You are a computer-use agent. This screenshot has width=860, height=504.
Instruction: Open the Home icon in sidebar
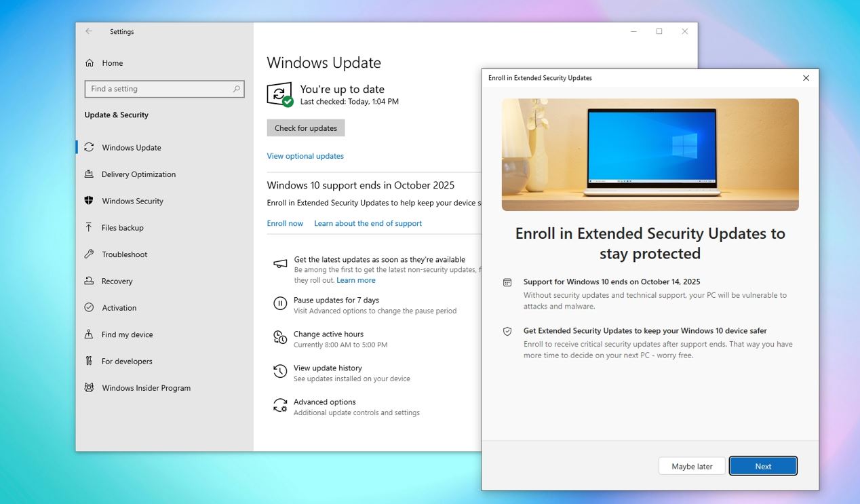pyautogui.click(x=90, y=63)
